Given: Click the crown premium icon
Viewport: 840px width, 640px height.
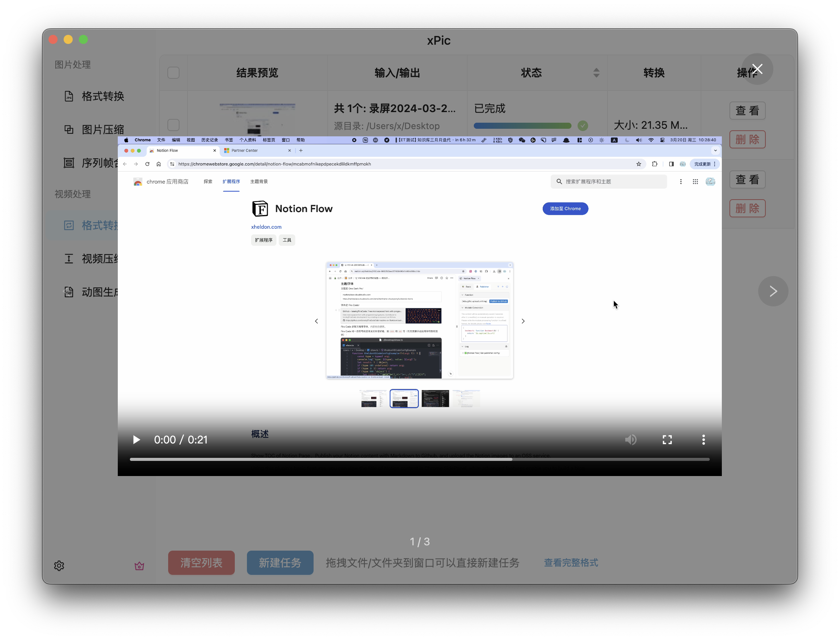Looking at the screenshot, I should [x=139, y=566].
